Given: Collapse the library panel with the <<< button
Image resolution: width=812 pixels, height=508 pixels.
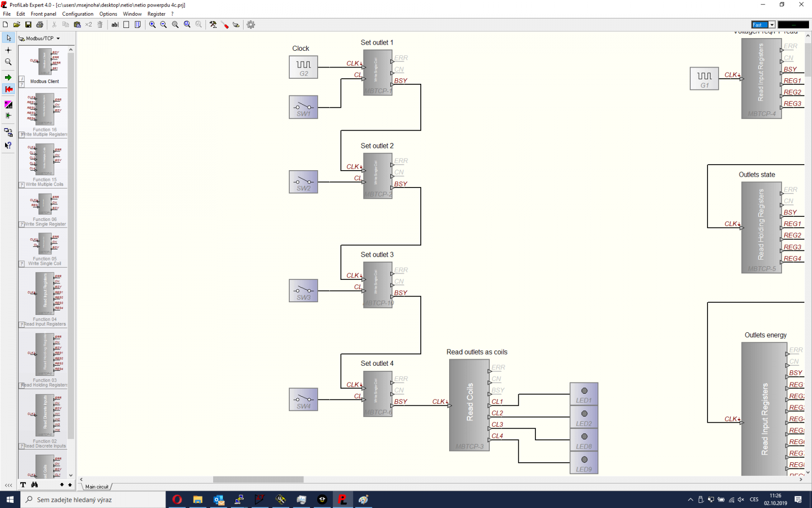Looking at the screenshot, I should pyautogui.click(x=8, y=485).
